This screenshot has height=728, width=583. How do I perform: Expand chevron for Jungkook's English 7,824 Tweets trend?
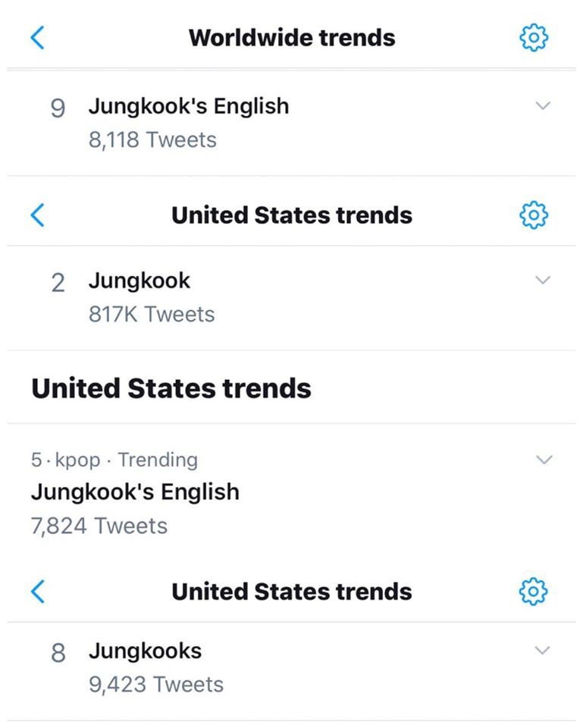[544, 460]
